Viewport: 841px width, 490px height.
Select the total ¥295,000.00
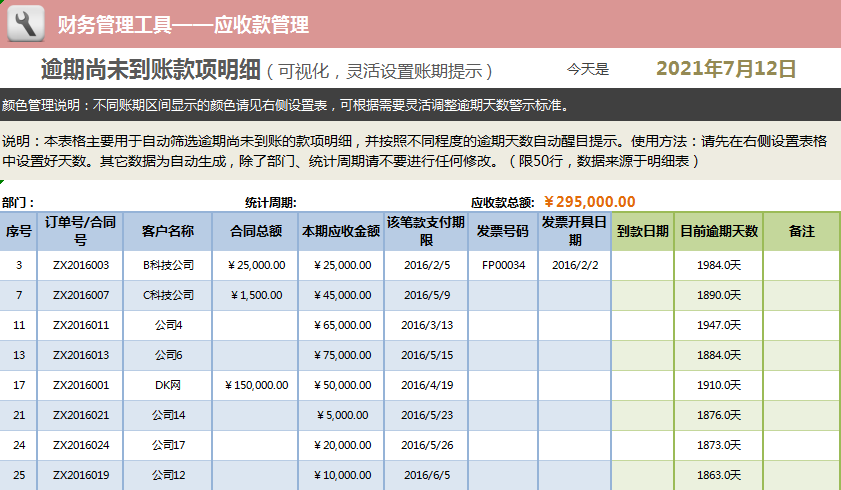(x=589, y=202)
